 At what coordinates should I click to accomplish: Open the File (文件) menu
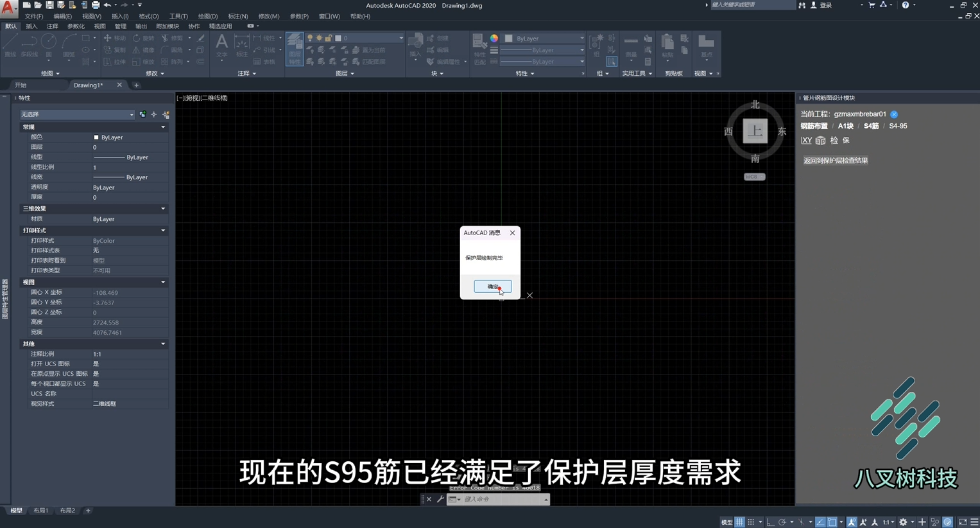tap(33, 16)
